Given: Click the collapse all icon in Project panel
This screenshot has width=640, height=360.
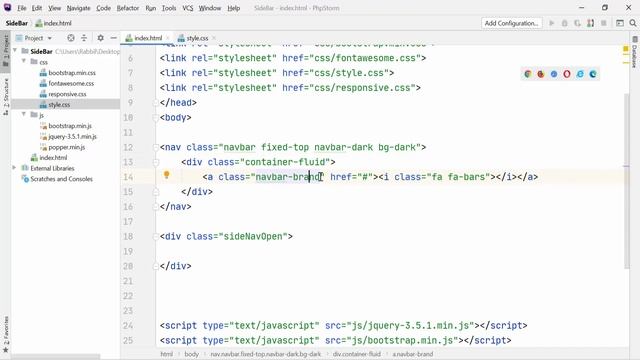Looking at the screenshot, I should click(84, 38).
